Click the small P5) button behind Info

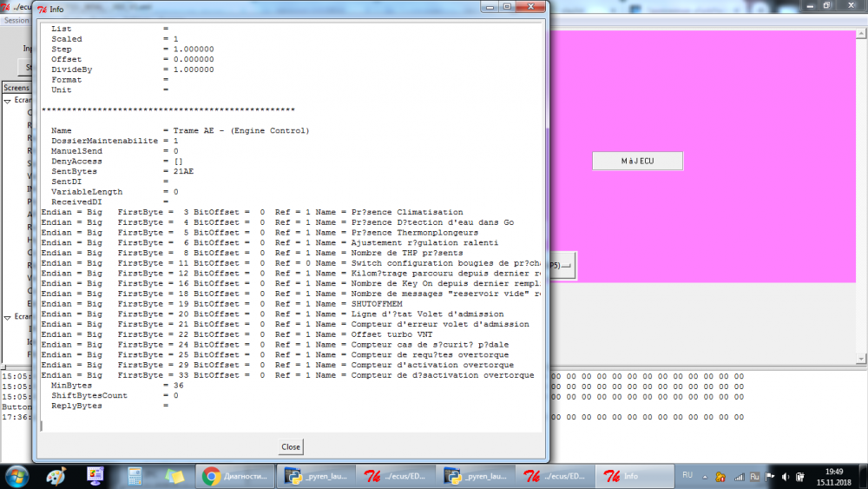coord(563,265)
